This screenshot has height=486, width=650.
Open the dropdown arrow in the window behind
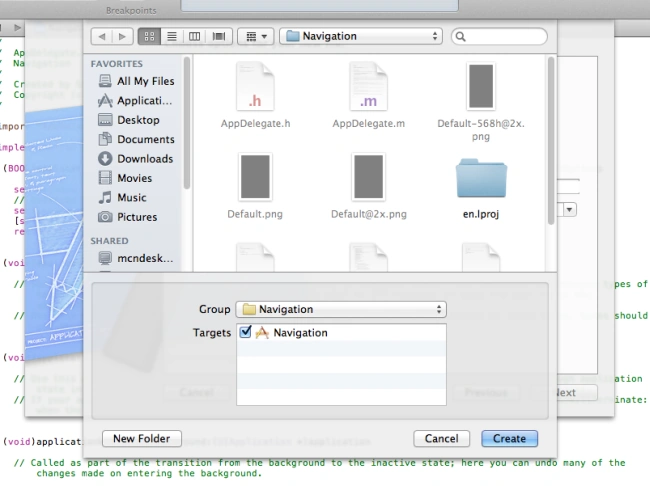(x=570, y=209)
